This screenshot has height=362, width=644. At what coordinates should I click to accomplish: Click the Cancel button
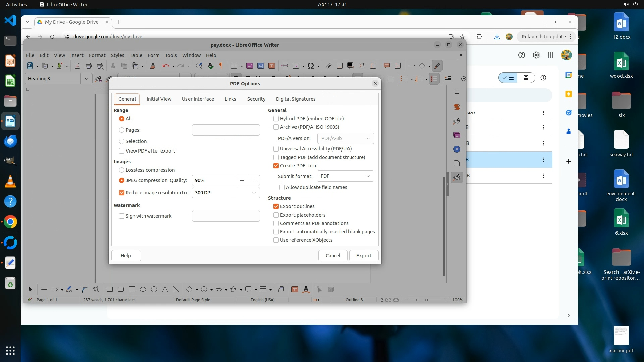[333, 256]
